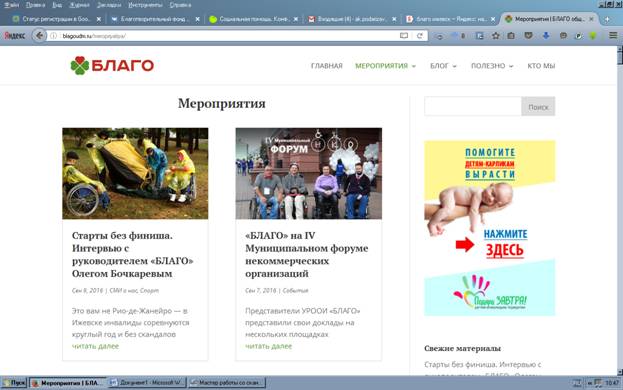Click читать далее under Старты без финиша
Viewport: 623px width, 390px height.
pyautogui.click(x=95, y=346)
